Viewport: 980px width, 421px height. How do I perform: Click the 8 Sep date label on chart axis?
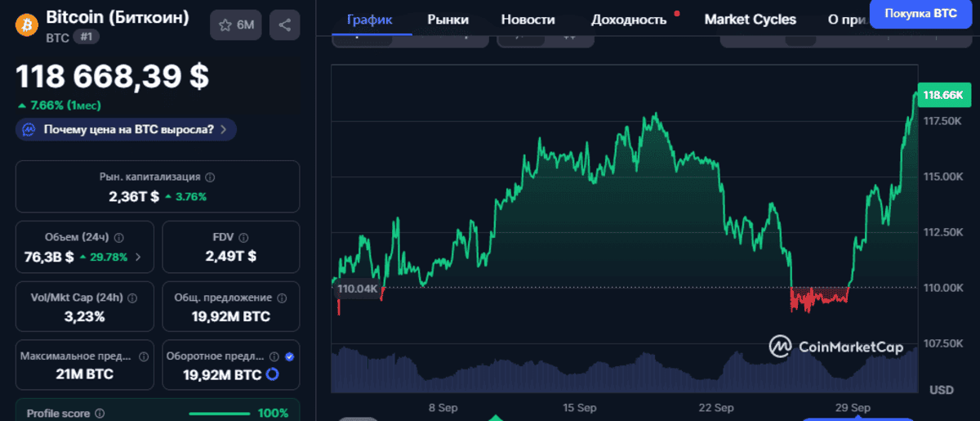pos(442,406)
